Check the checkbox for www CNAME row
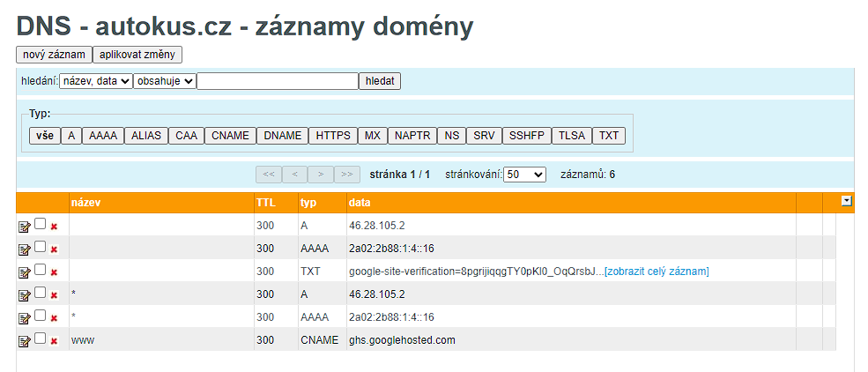Viewport: 868px width, 372px height. coord(40,339)
